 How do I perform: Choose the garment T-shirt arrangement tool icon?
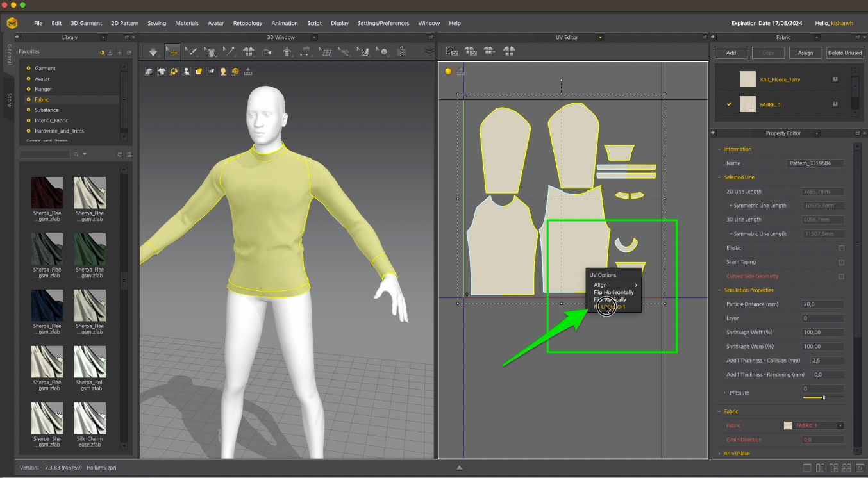click(210, 52)
